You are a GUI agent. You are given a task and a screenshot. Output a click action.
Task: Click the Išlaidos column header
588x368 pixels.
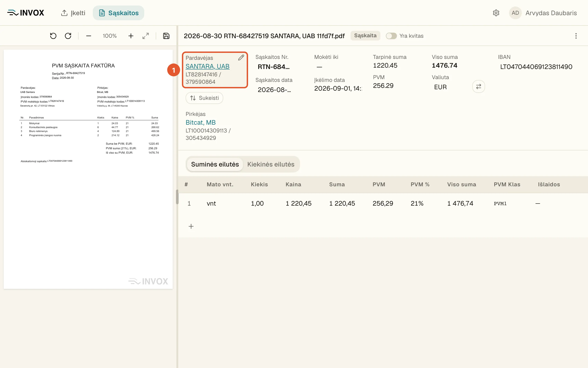tap(549, 184)
